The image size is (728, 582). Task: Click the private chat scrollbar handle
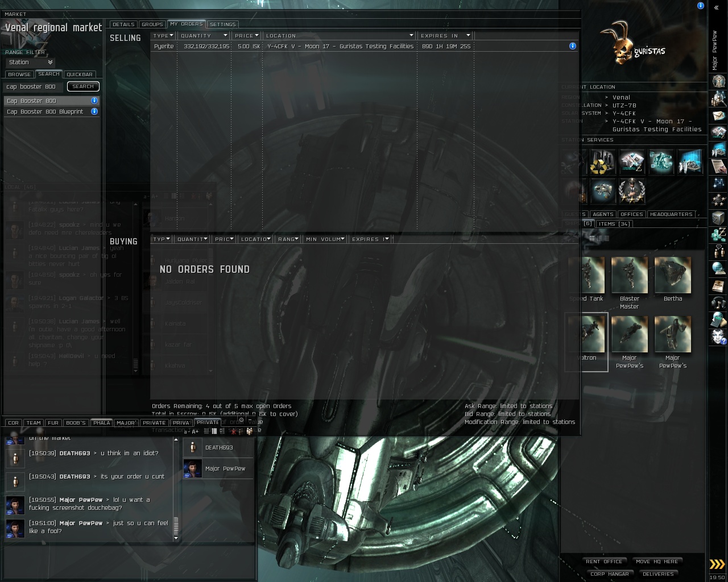coord(176,525)
